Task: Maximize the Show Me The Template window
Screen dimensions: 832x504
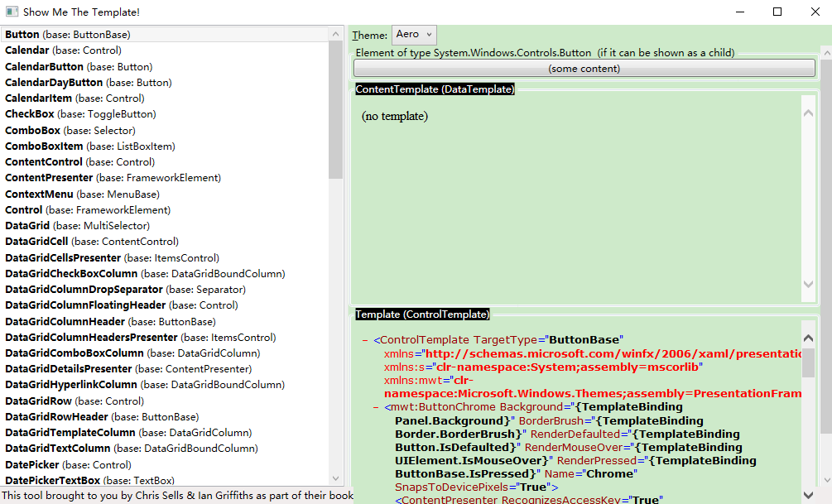Action: [777, 12]
